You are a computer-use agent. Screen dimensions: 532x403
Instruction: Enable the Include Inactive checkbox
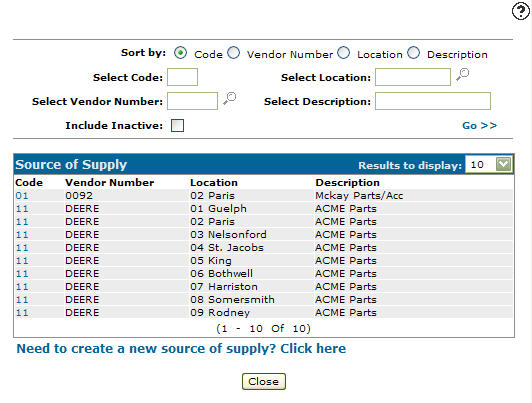point(177,125)
